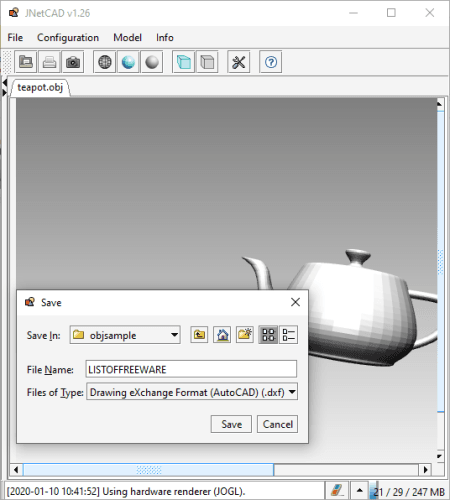This screenshot has width=450, height=500.
Task: Open the Info menu
Action: point(165,37)
